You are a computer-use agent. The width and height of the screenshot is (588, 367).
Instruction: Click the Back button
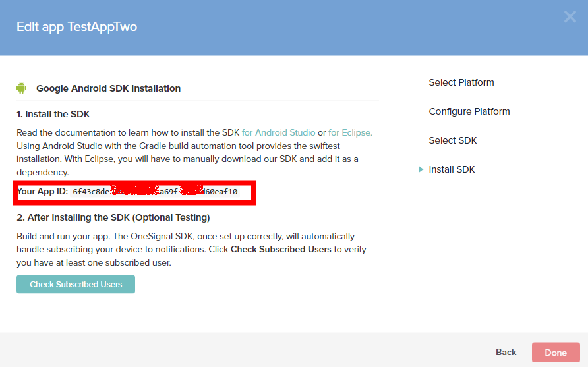coord(506,352)
